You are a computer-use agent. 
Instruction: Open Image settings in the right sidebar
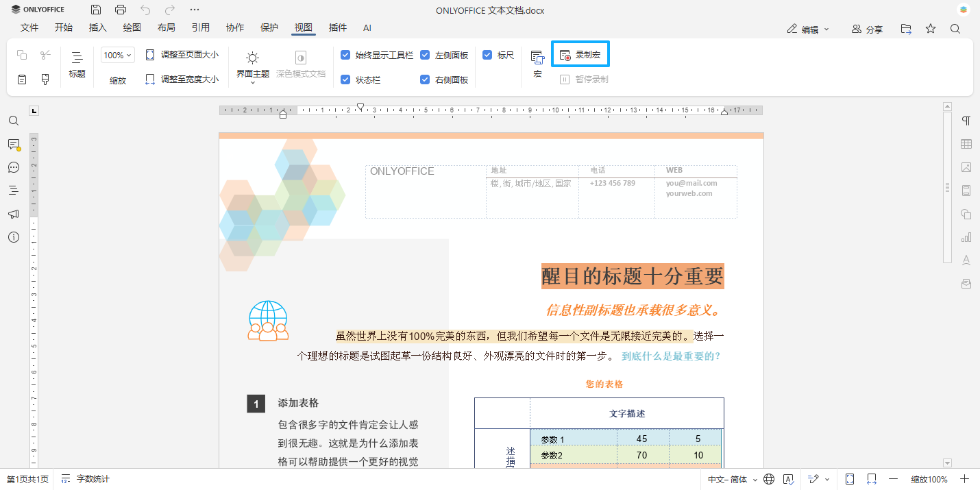pyautogui.click(x=966, y=167)
